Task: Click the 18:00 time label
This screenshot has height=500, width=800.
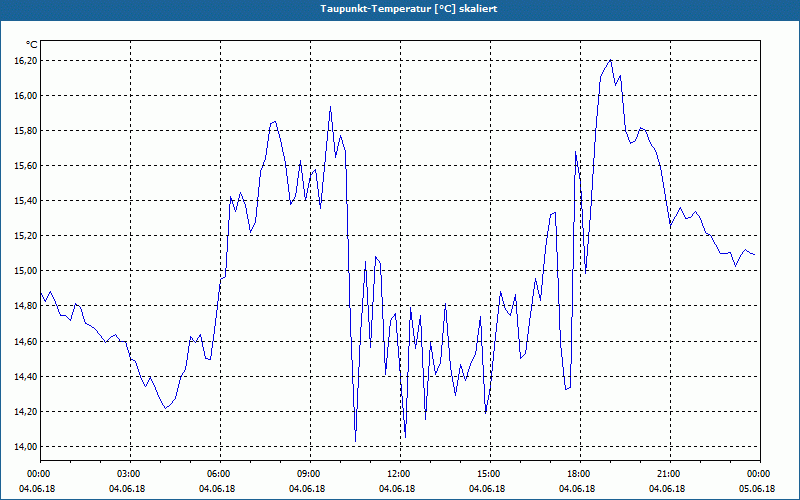Action: click(x=580, y=474)
